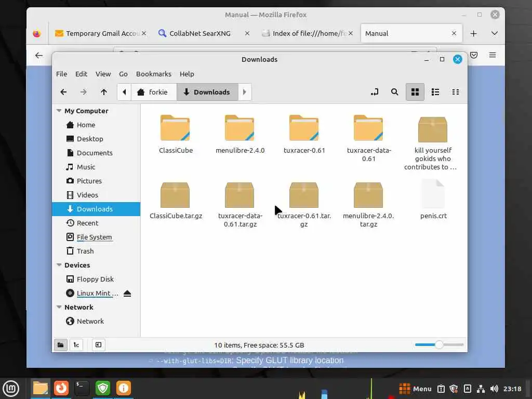Open Music in the sidebar
This screenshot has width=532, height=399.
point(96,167)
